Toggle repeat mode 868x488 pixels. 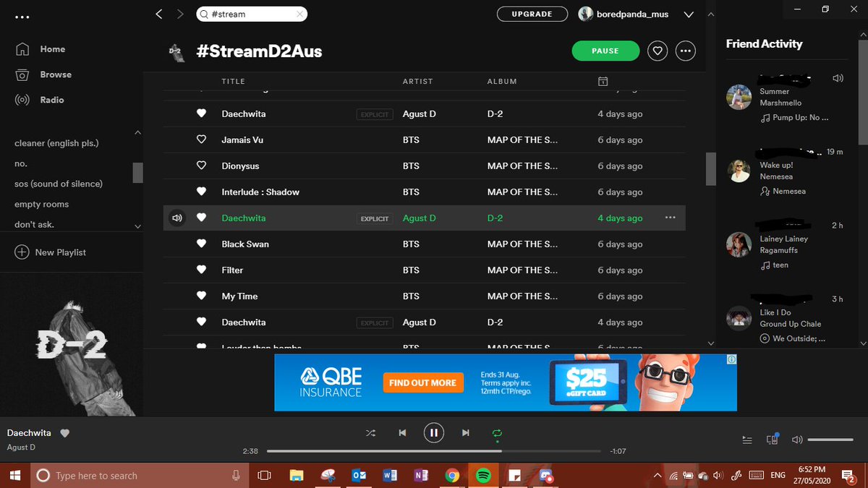pos(497,433)
